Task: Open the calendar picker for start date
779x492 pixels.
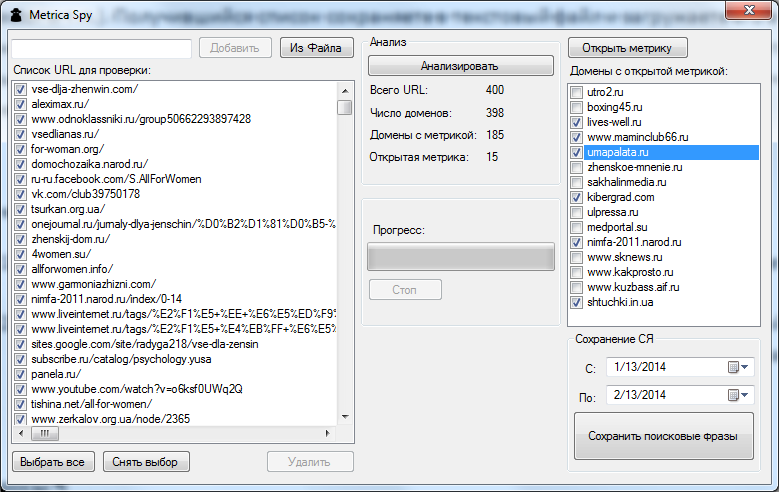Action: click(738, 367)
